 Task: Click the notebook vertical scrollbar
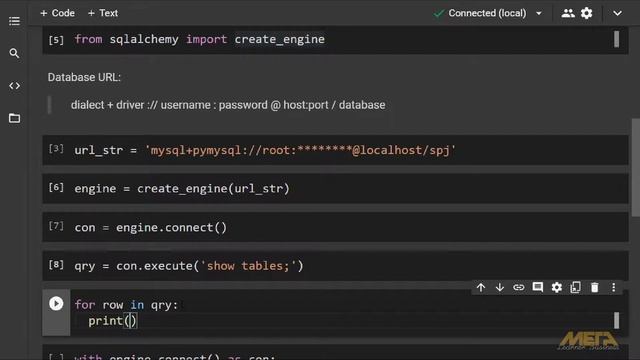(636, 167)
